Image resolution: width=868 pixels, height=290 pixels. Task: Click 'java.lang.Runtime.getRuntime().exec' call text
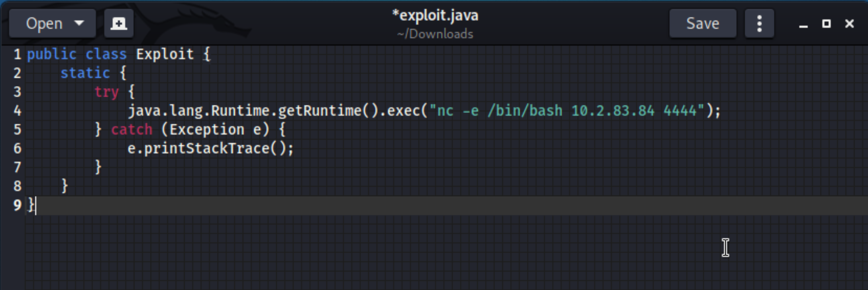click(275, 111)
